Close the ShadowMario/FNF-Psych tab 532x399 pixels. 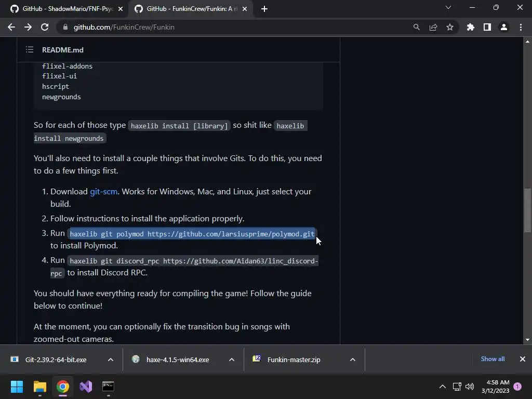121,9
